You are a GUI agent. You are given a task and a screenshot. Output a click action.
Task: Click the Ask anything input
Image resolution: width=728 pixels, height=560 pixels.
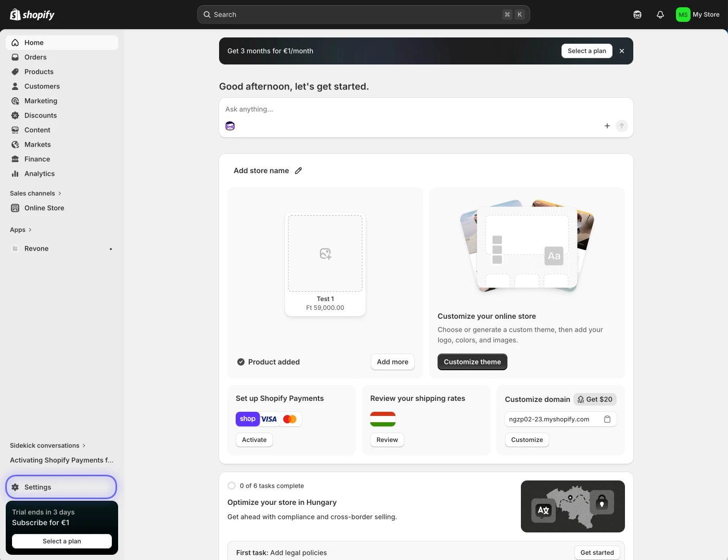pos(426,109)
